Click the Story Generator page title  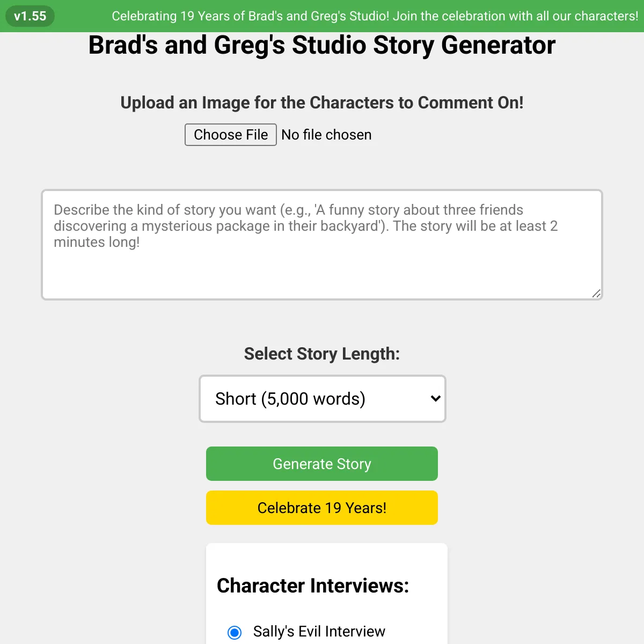(x=322, y=45)
